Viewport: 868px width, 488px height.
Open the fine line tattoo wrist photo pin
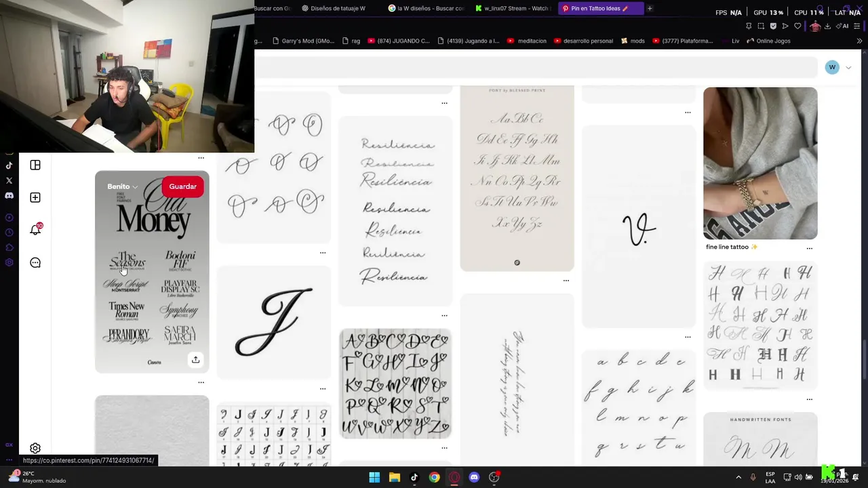tap(760, 163)
